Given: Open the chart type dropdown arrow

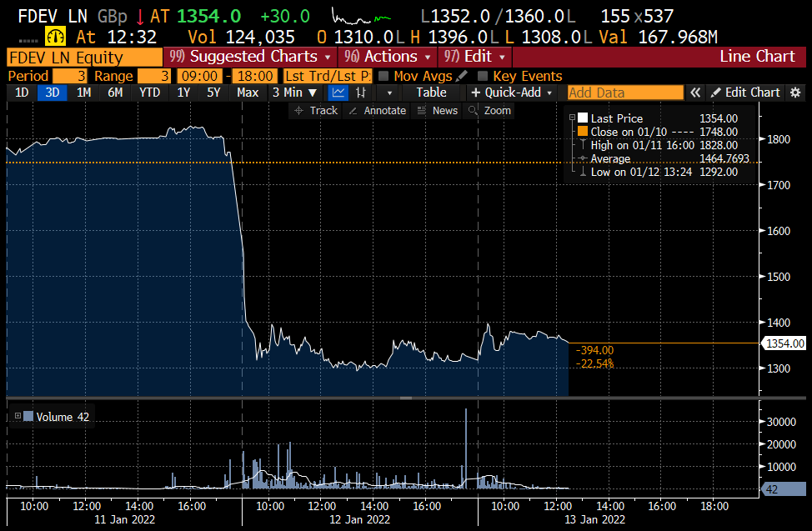Looking at the screenshot, I should pyautogui.click(x=389, y=93).
